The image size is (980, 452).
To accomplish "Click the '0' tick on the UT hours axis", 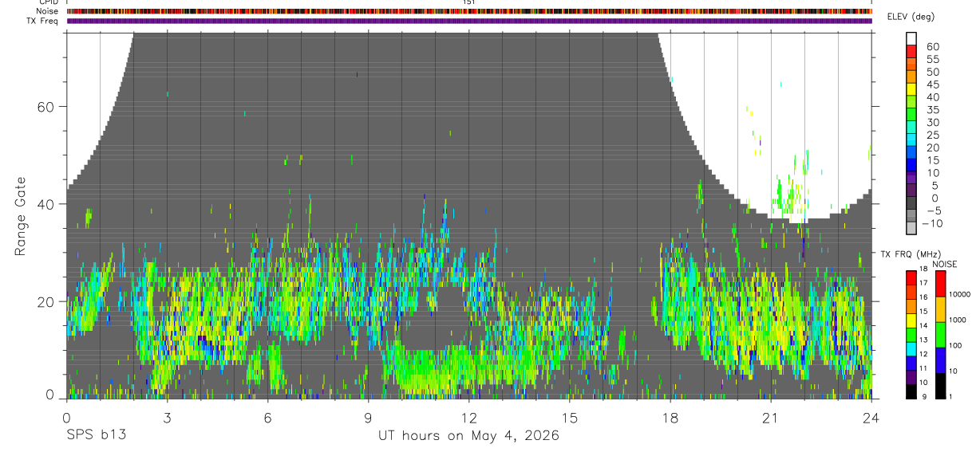I will coord(66,418).
